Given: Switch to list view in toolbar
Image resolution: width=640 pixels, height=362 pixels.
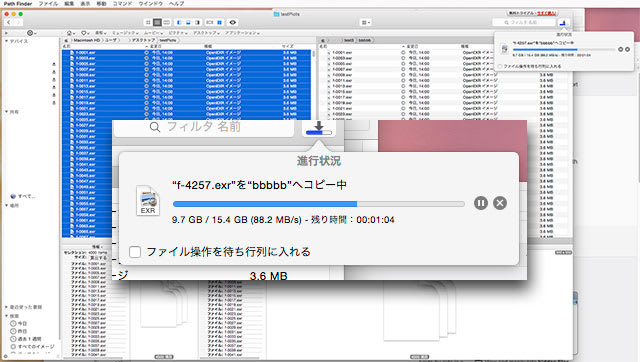Looking at the screenshot, I should (x=157, y=22).
